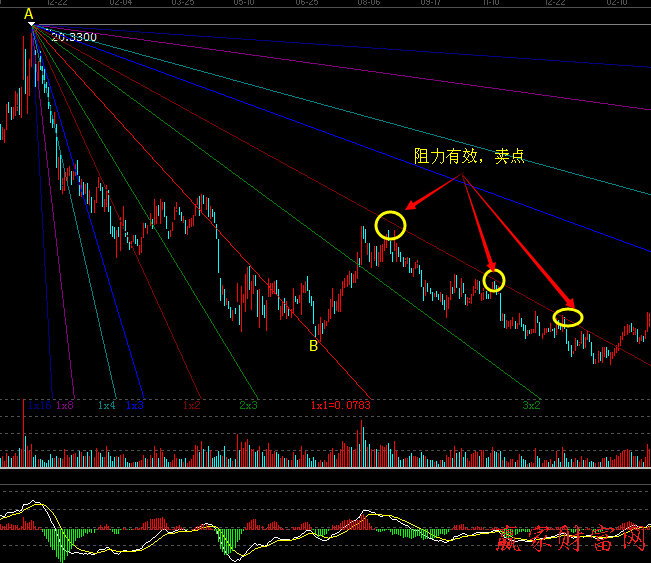Click the 2x3 Gann line label
651x563 pixels.
(x=248, y=405)
